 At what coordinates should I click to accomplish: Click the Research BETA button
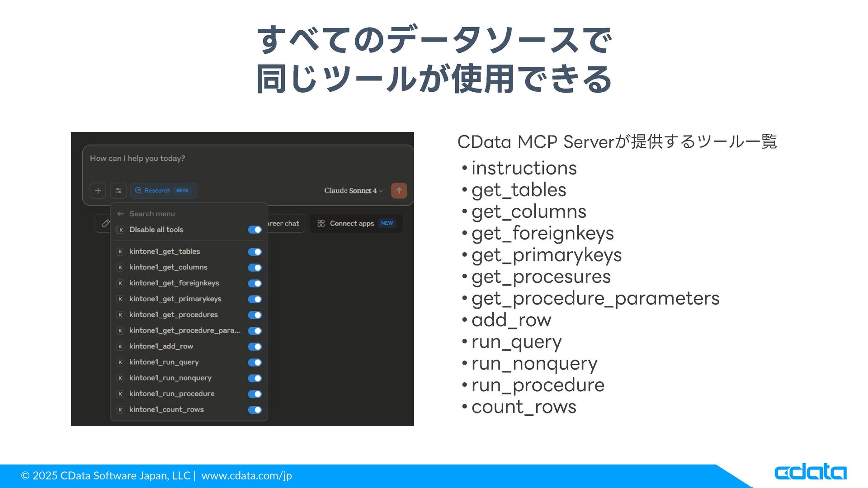point(163,191)
